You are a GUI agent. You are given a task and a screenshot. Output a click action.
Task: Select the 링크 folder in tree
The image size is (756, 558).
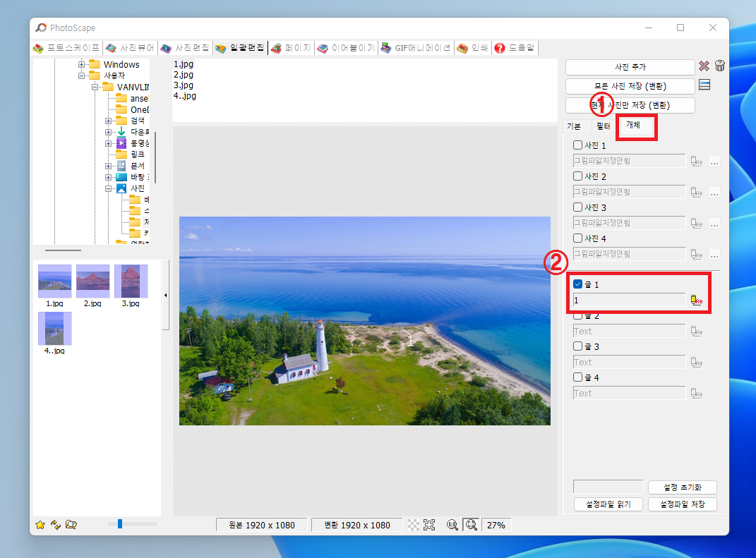coord(138,154)
